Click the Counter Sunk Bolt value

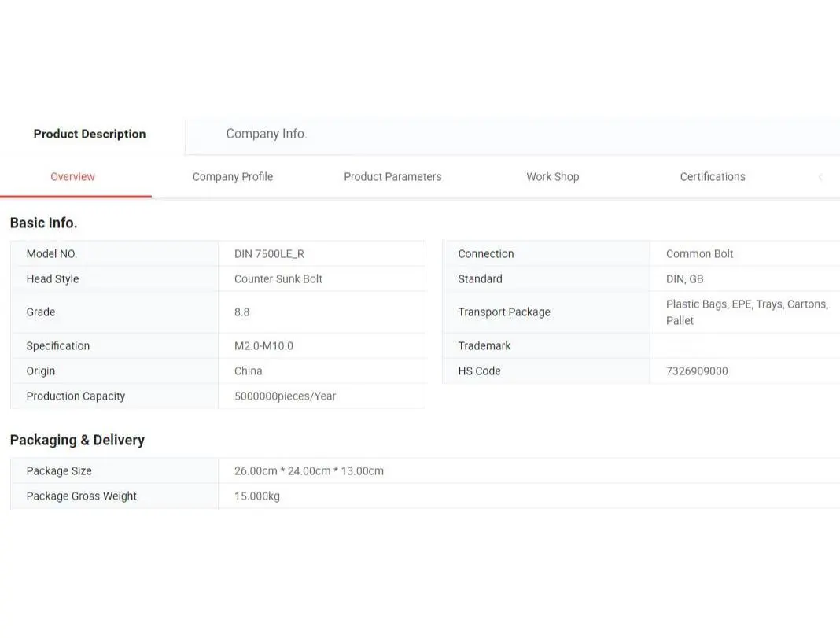[278, 279]
